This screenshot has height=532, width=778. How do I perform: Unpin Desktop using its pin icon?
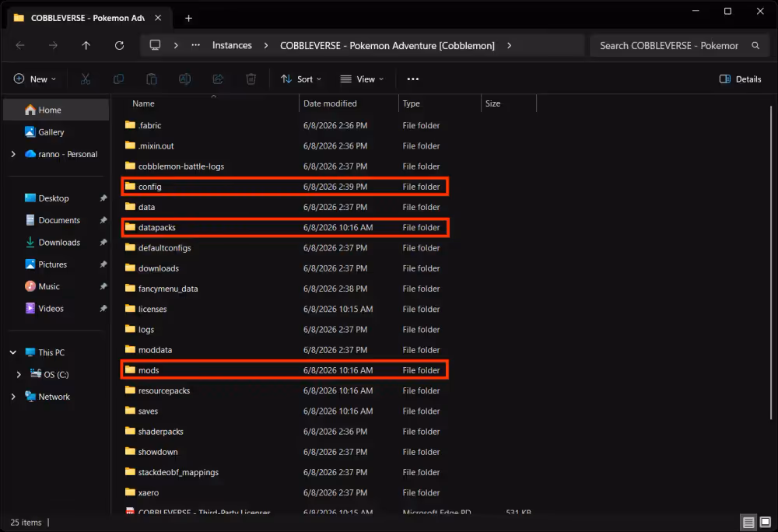(103, 198)
